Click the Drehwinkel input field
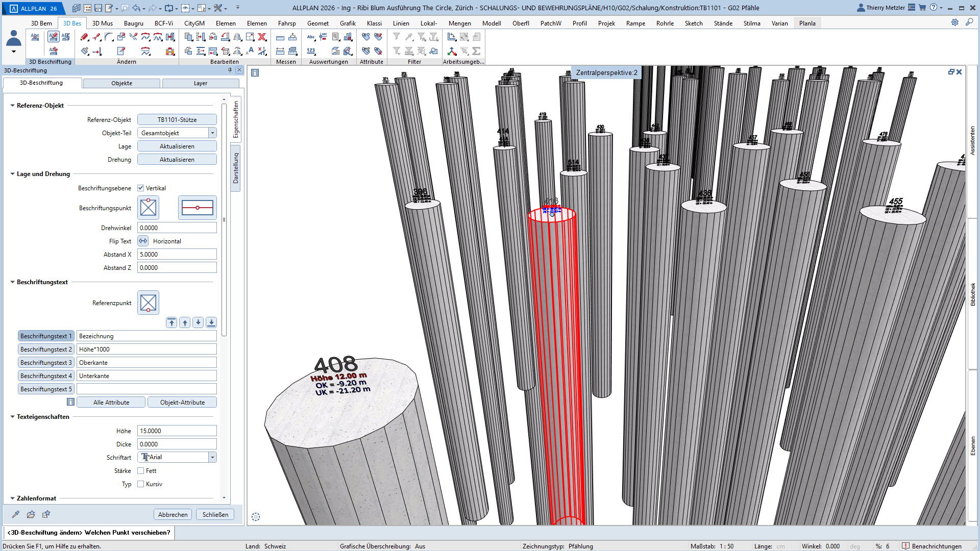 [x=177, y=228]
